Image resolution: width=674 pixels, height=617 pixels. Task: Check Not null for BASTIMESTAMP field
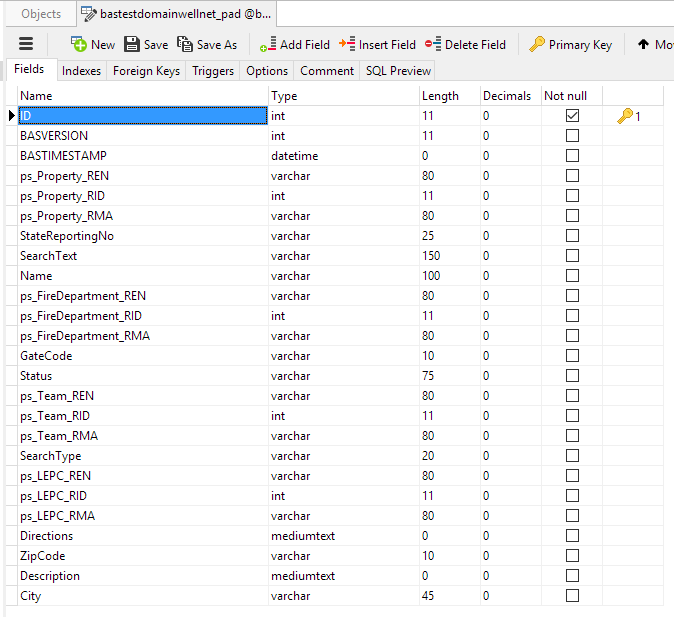coord(572,156)
